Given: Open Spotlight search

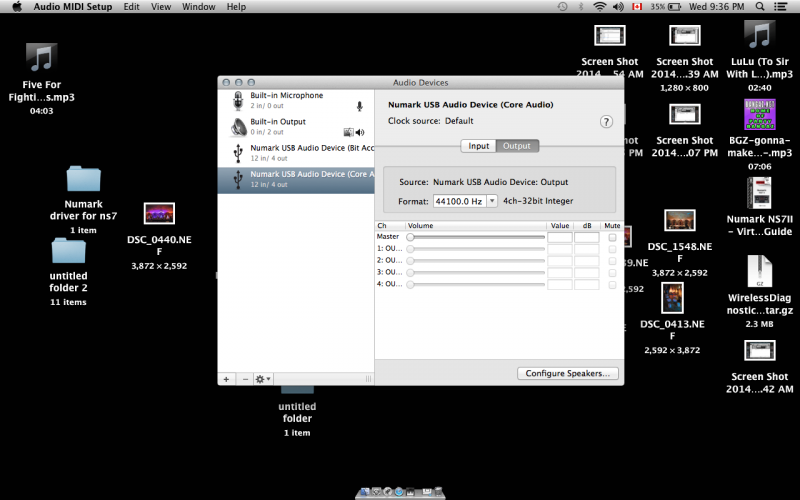Looking at the screenshot, I should 760,7.
